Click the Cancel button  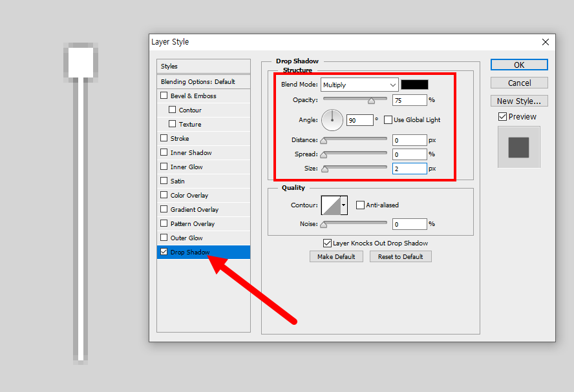[x=519, y=83]
